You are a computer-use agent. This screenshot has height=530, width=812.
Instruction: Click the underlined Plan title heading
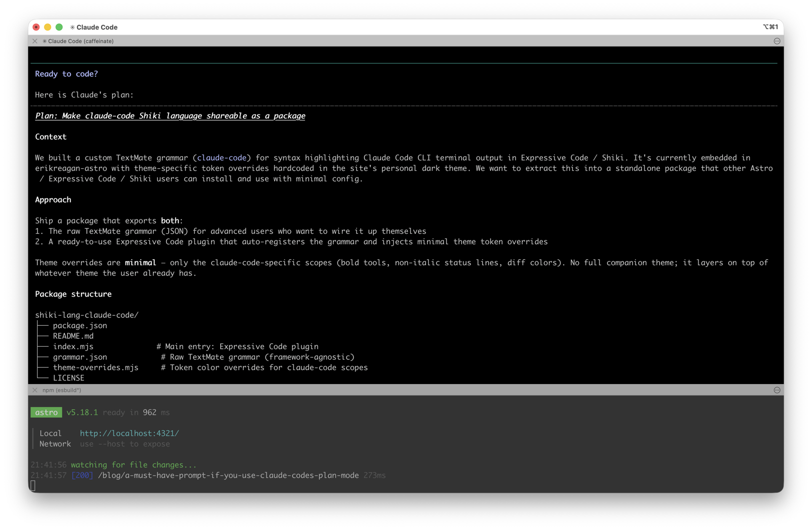[x=170, y=116]
